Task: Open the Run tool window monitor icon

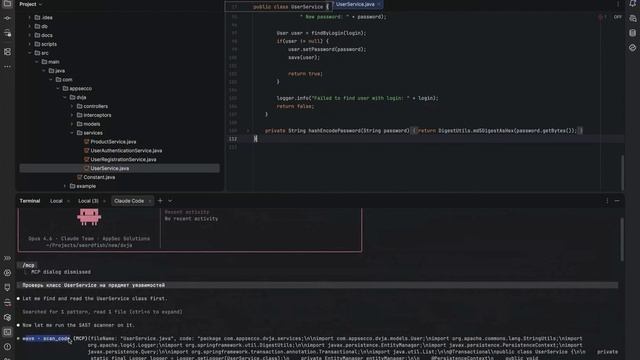Action: coord(7,287)
